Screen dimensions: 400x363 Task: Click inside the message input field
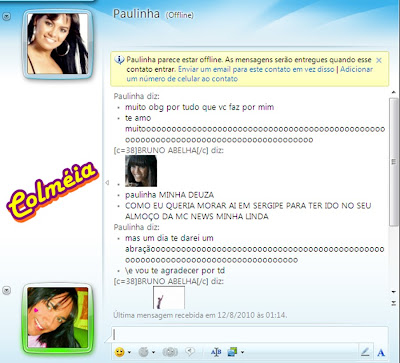[249, 334]
